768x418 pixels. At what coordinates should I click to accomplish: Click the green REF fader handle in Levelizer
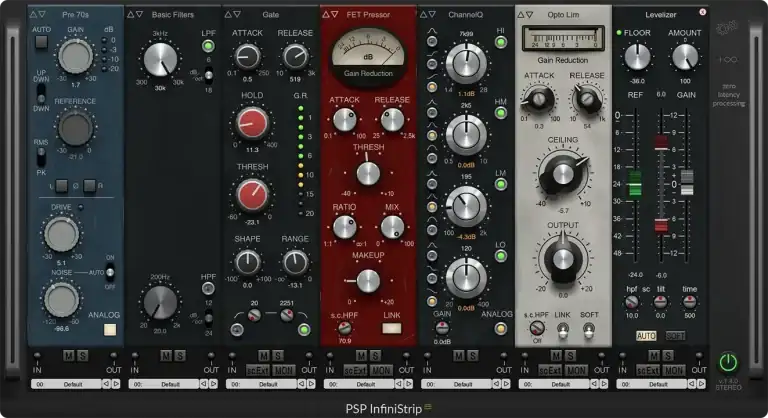click(x=634, y=183)
